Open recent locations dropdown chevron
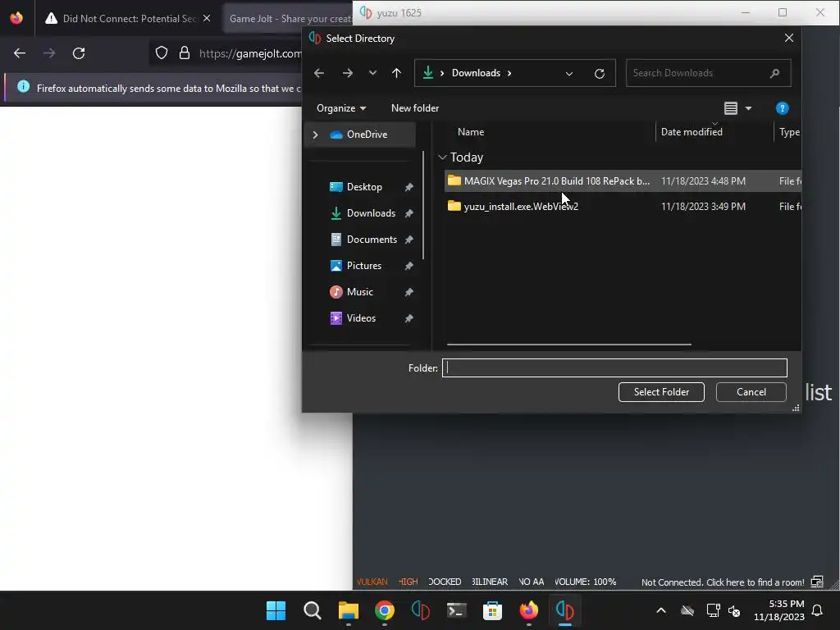The width and height of the screenshot is (840, 630). pos(372,73)
